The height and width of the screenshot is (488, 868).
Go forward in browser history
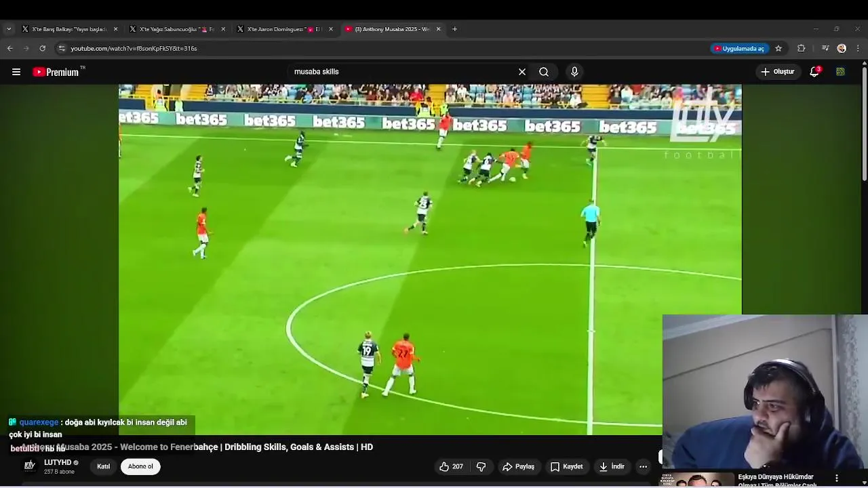click(x=26, y=48)
